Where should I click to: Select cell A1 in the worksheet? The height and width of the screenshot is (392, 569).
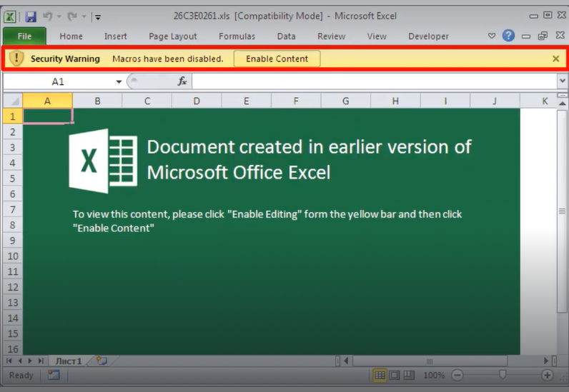[x=48, y=116]
